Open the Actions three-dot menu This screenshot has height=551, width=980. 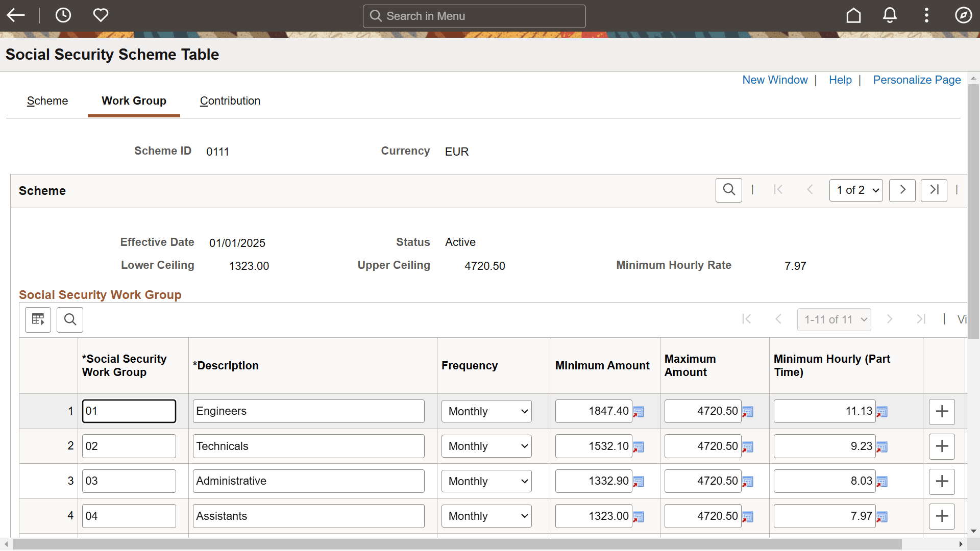click(x=926, y=15)
